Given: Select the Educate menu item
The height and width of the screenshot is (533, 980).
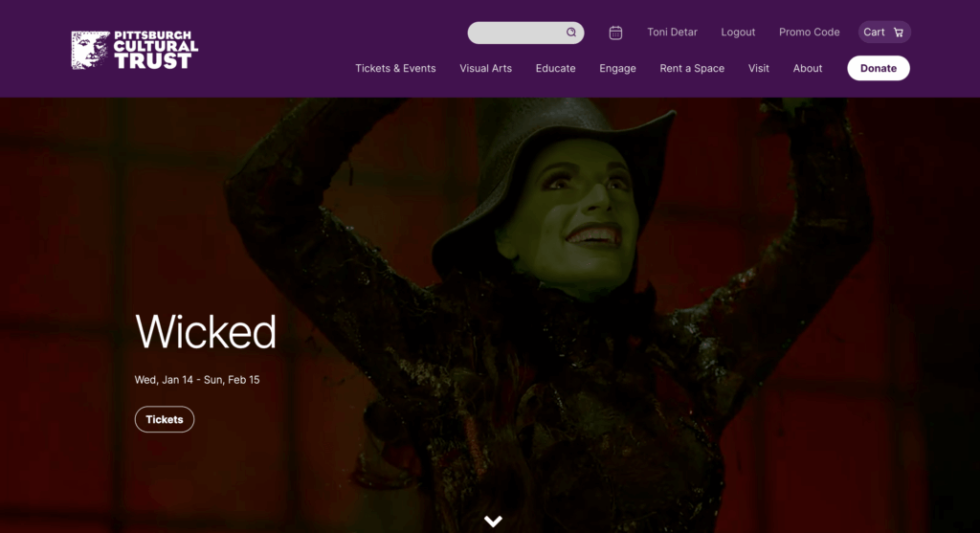Looking at the screenshot, I should point(556,68).
